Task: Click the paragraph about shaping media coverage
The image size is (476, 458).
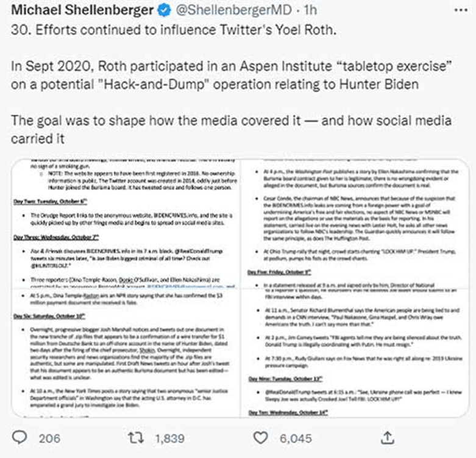Action: (x=232, y=130)
